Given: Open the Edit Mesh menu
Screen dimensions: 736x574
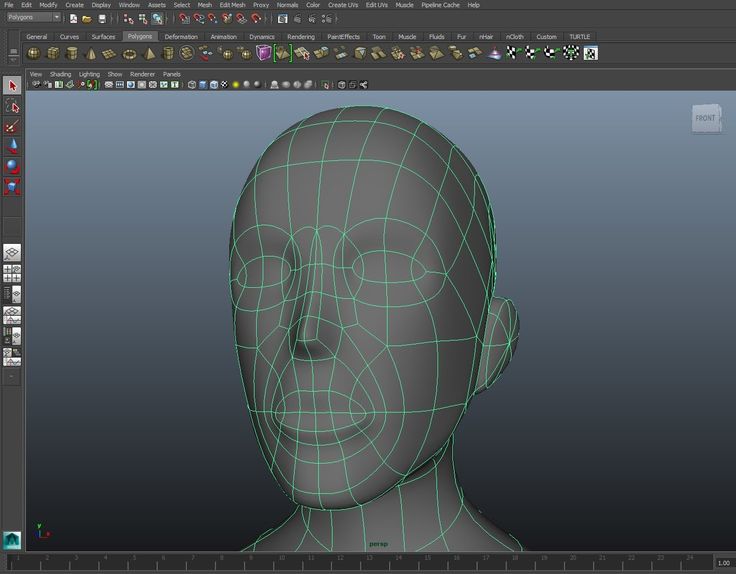Looking at the screenshot, I should [x=231, y=5].
